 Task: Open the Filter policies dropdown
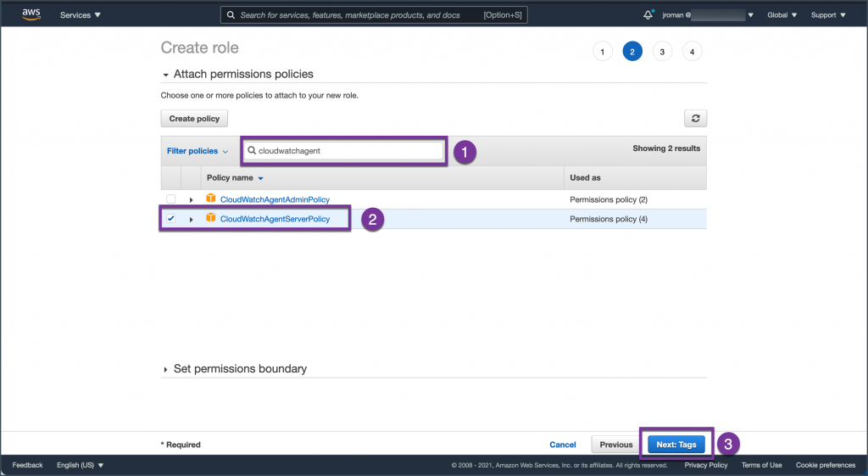(198, 151)
